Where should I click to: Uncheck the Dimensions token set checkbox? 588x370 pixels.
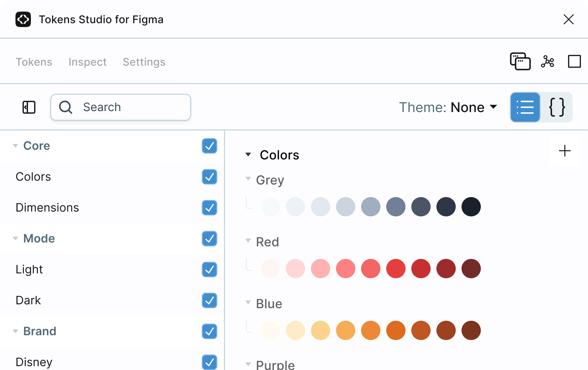210,208
